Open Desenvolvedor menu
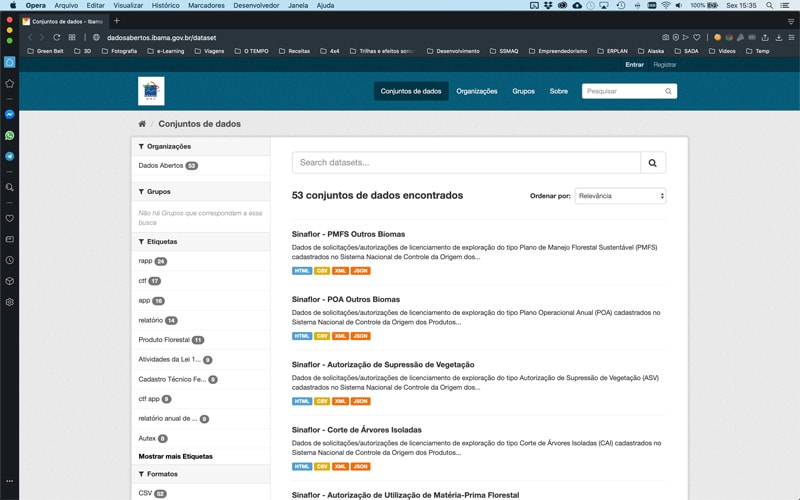Image resolution: width=800 pixels, height=500 pixels. tap(256, 5)
